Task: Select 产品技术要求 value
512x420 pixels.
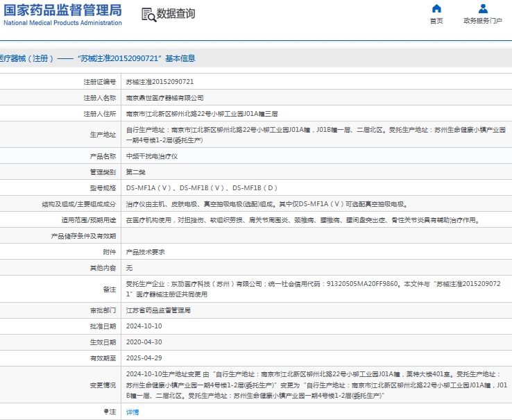Action: click(146, 252)
